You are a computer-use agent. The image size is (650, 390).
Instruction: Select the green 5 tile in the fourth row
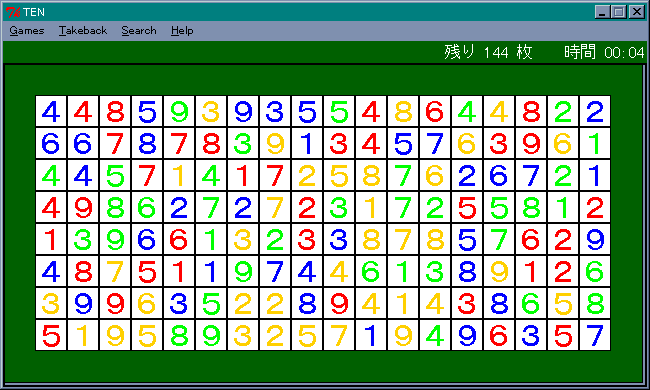pos(499,207)
